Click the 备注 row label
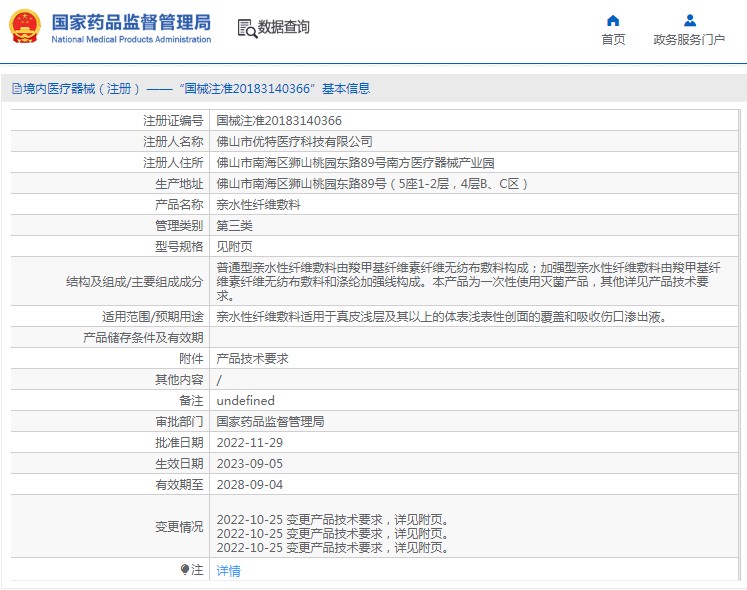Image resolution: width=747 pixels, height=590 pixels. (192, 400)
